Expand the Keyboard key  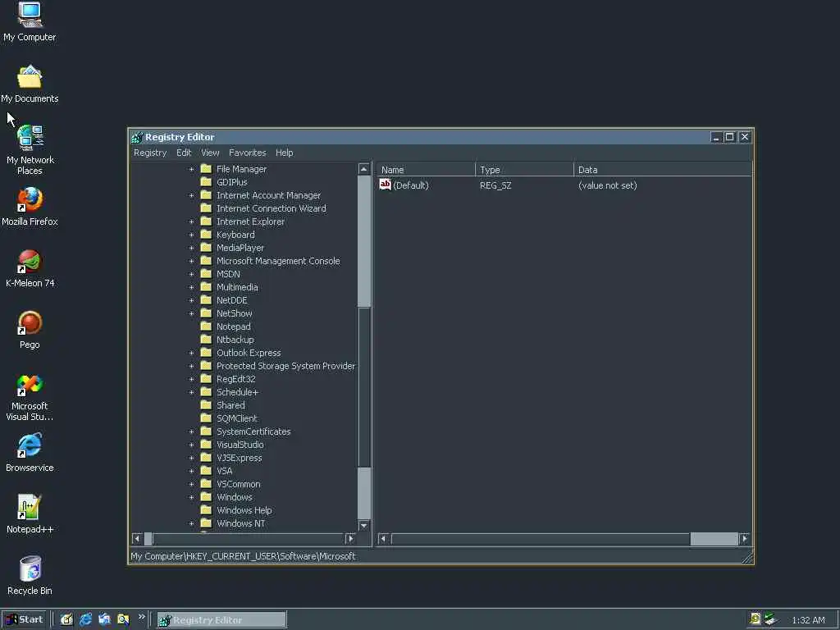pos(191,235)
